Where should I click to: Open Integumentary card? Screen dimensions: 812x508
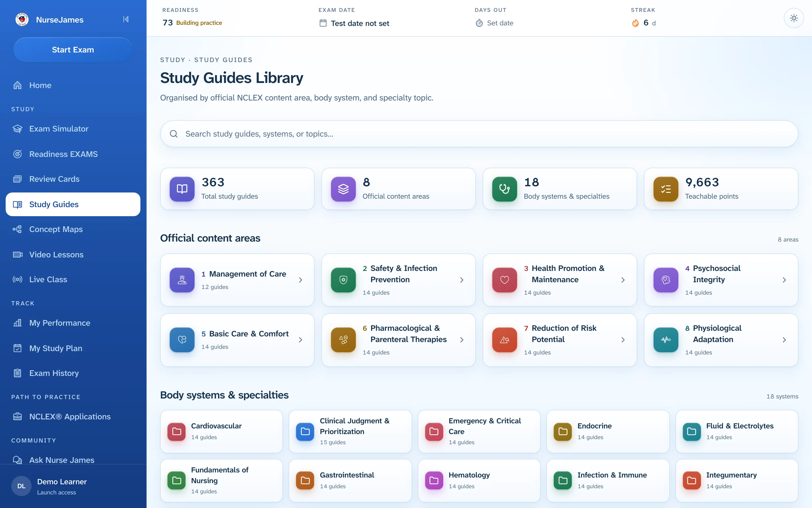[736, 480]
